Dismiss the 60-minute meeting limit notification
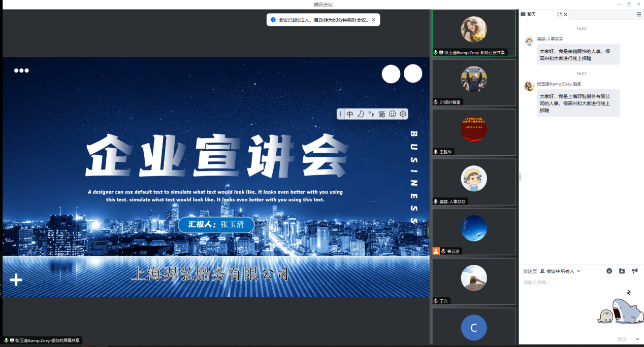The height and width of the screenshot is (347, 644). pyautogui.click(x=373, y=20)
